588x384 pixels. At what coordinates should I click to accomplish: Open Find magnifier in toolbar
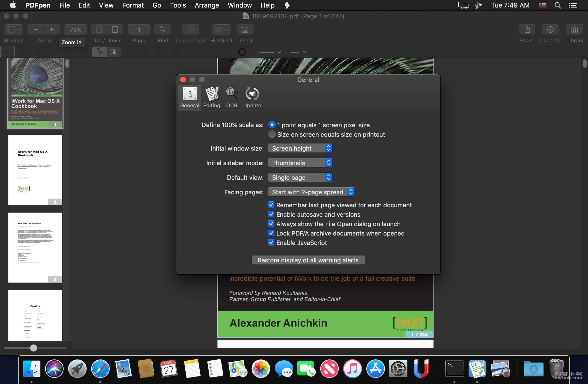pyautogui.click(x=163, y=30)
